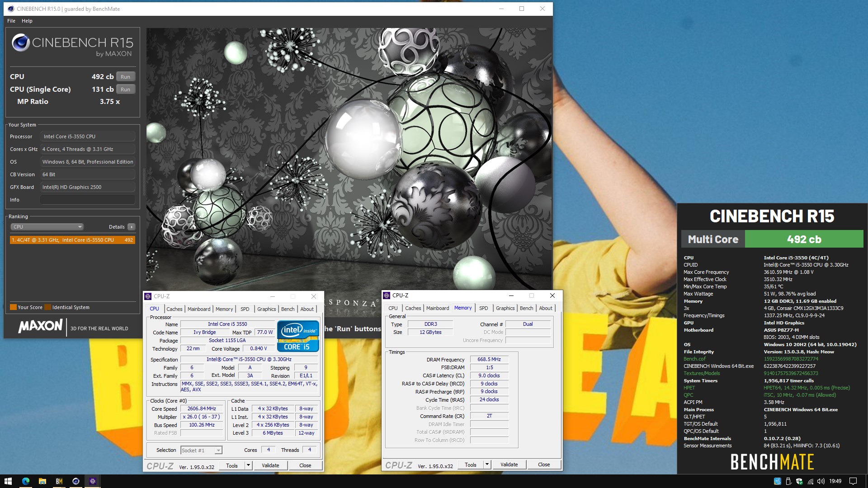Viewport: 868px width, 488px height.
Task: Open the Intel graphics tray icon
Action: (778, 481)
